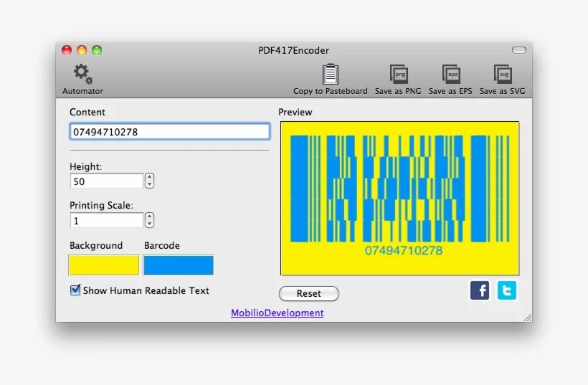
Task: Click the barcode preview image
Action: click(x=399, y=199)
